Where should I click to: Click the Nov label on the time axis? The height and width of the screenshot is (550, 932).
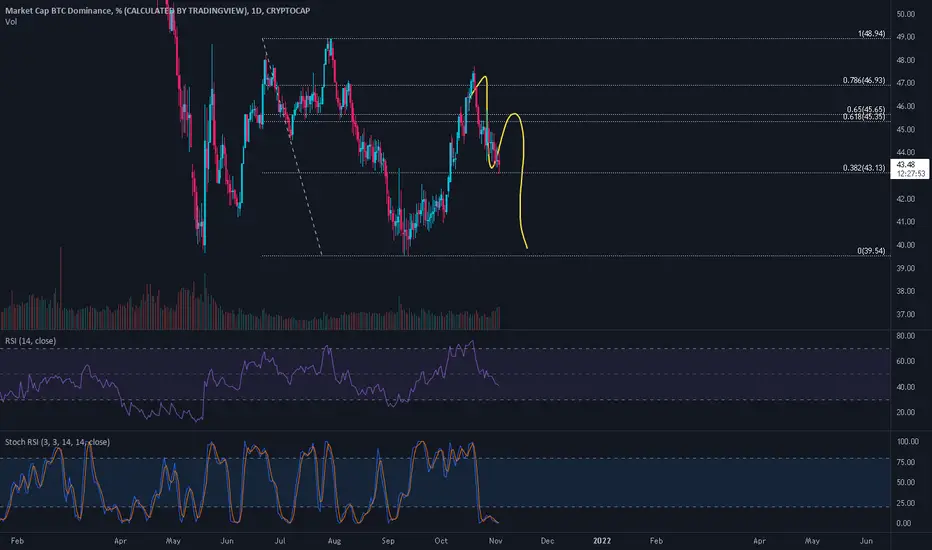point(495,541)
